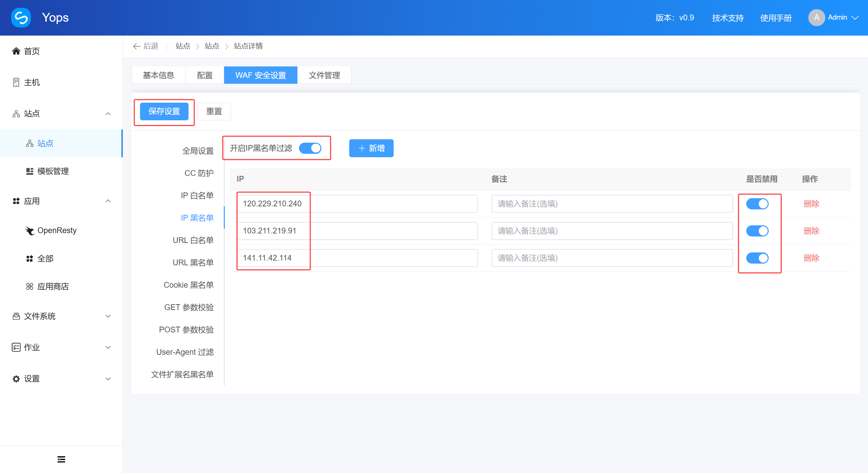Image resolution: width=868 pixels, height=473 pixels.
Task: Click the gear icon beside 设置
Action: click(x=16, y=378)
